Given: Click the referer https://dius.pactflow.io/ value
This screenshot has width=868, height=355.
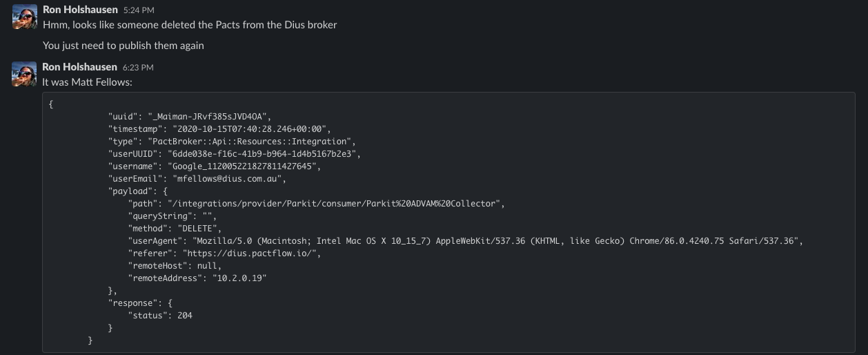Looking at the screenshot, I should 249,253.
